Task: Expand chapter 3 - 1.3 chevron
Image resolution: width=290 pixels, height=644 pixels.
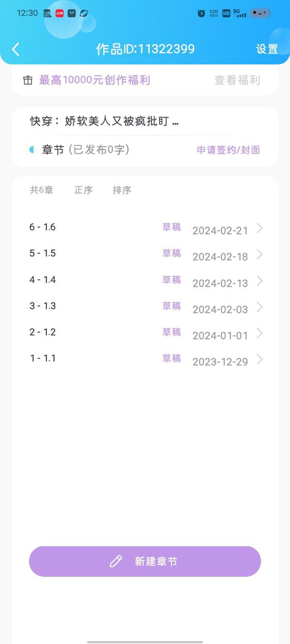Action: click(x=260, y=307)
